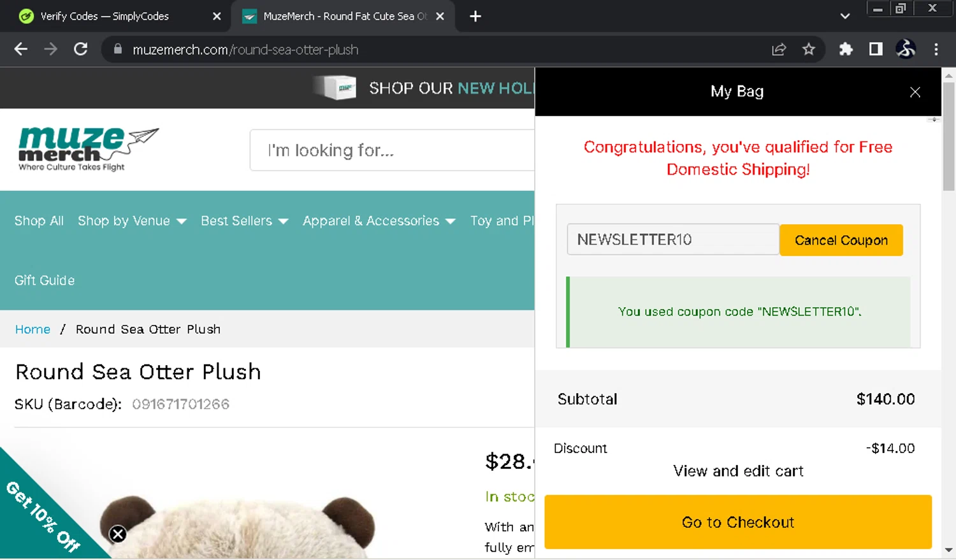Image resolution: width=956 pixels, height=560 pixels.
Task: Click the In stock label
Action: [509, 496]
